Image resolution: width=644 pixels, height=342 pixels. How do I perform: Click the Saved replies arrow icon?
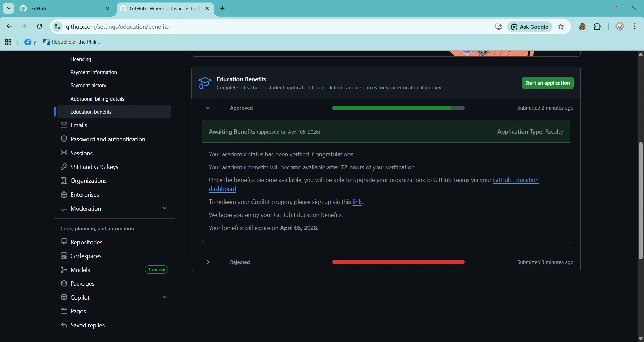point(64,325)
